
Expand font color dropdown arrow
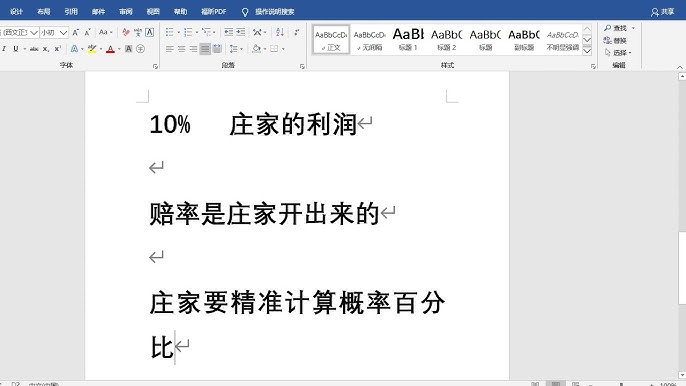click(119, 49)
